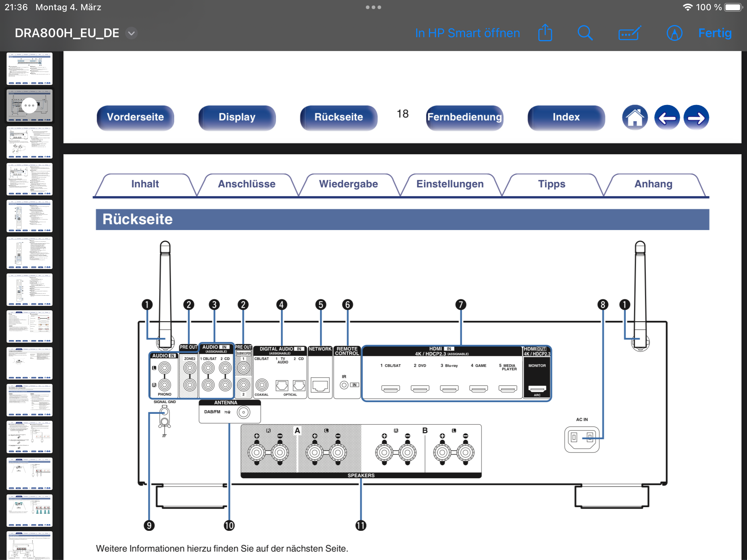The image size is (747, 560).
Task: Switch to the Anschlüsse tab
Action: pyautogui.click(x=247, y=184)
